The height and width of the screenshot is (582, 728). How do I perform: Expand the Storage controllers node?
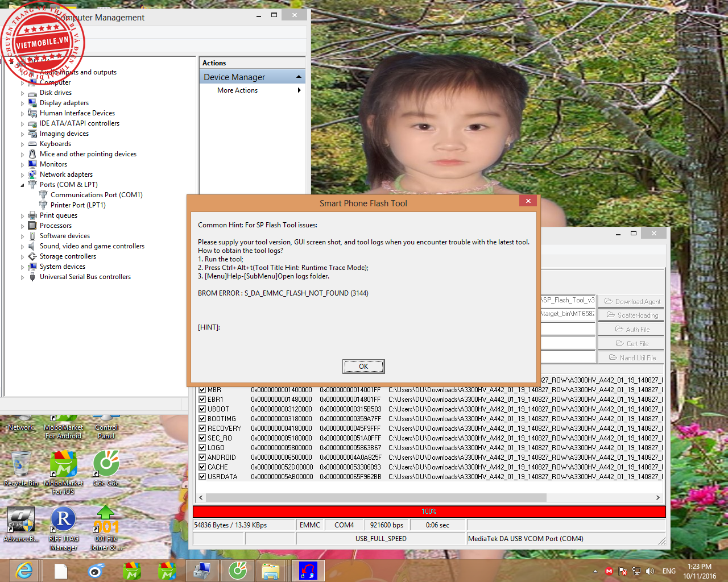pos(23,257)
